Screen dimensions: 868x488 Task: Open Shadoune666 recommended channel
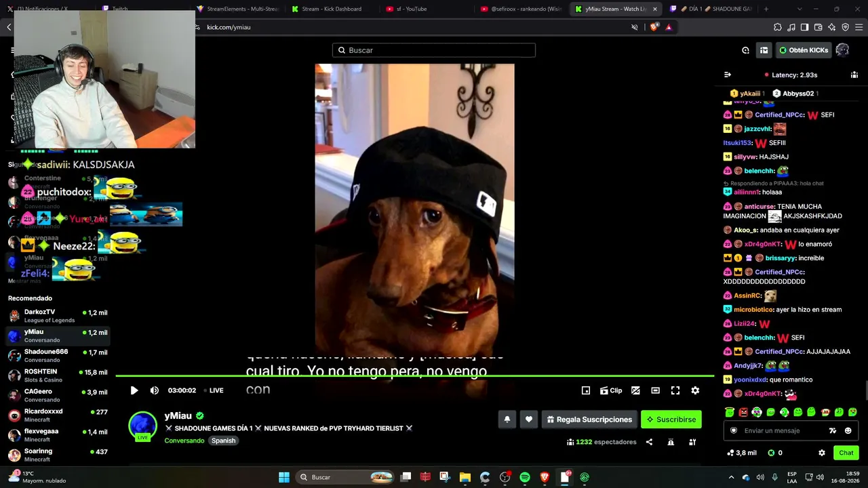click(x=58, y=356)
